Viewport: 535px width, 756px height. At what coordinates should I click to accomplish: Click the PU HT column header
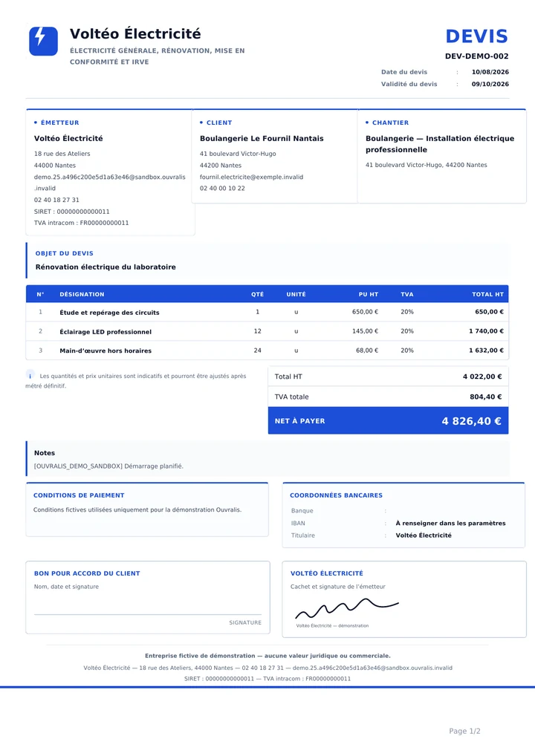[369, 294]
